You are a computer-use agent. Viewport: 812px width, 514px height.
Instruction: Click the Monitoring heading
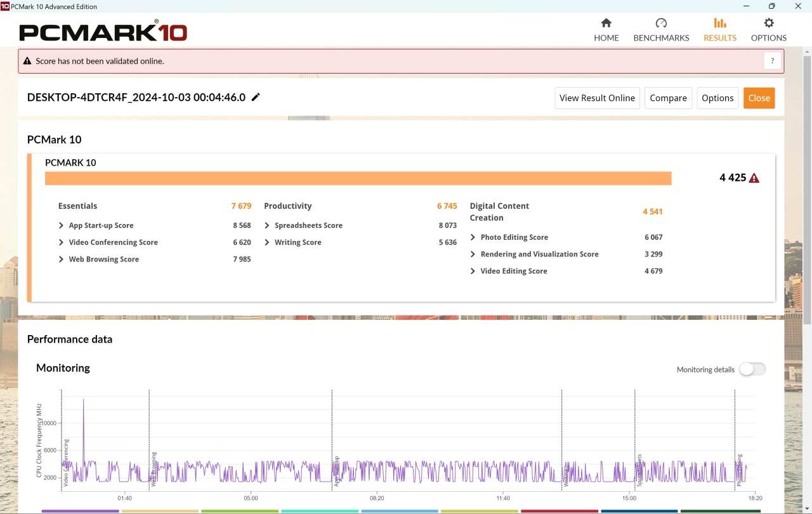coord(63,368)
